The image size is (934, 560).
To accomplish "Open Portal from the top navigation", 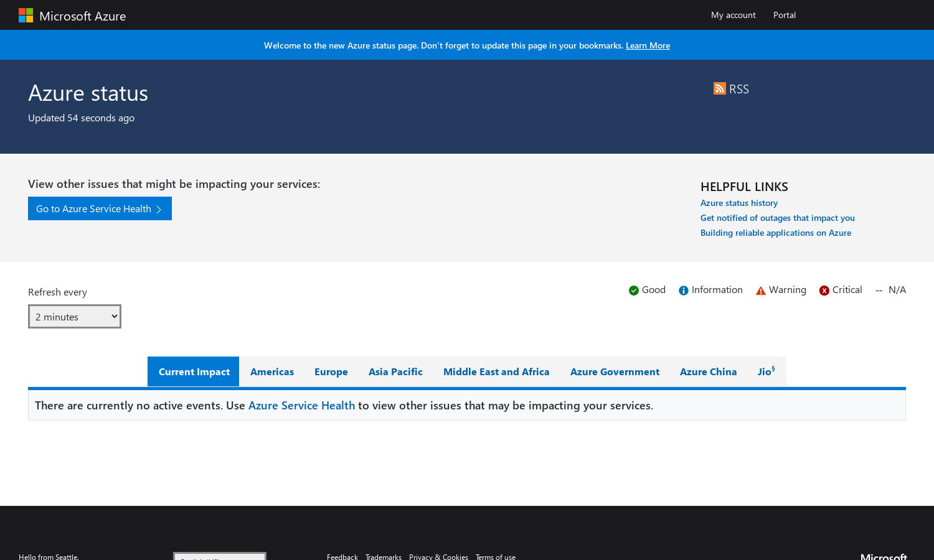I will click(784, 15).
